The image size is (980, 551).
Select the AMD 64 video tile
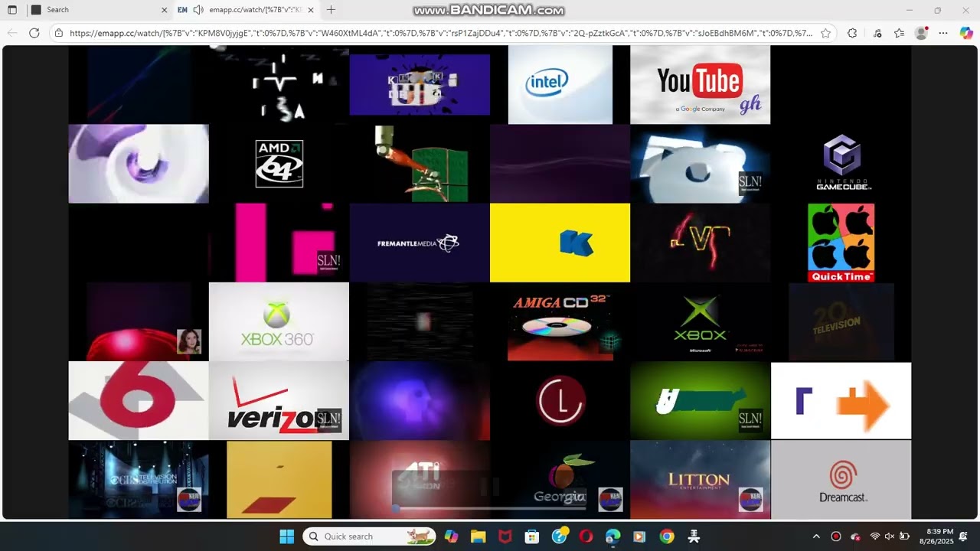pyautogui.click(x=279, y=163)
